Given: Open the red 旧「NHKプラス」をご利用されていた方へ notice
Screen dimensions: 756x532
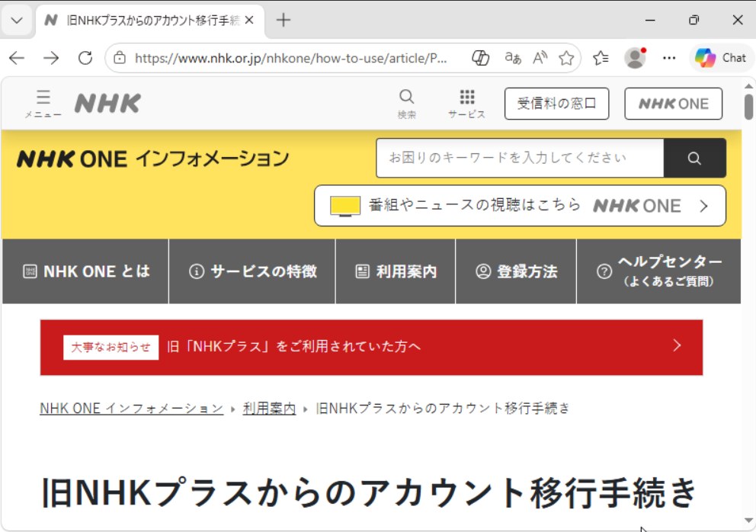Looking at the screenshot, I should [371, 348].
